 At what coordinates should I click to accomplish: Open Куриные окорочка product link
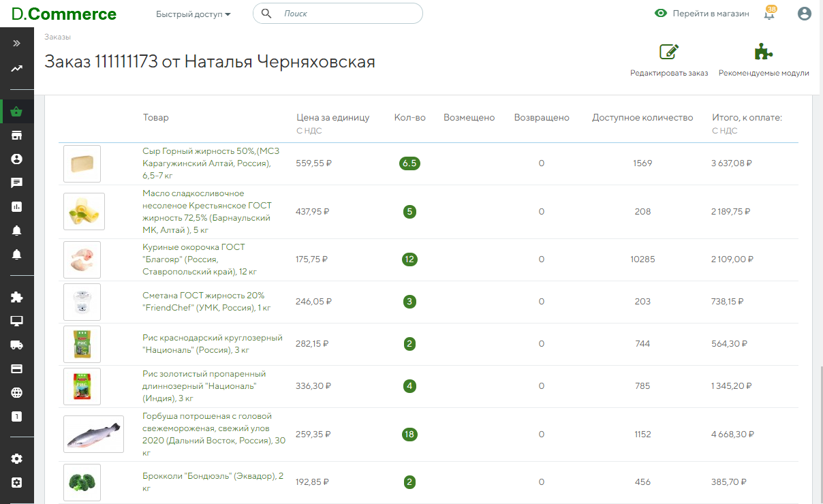coord(200,259)
